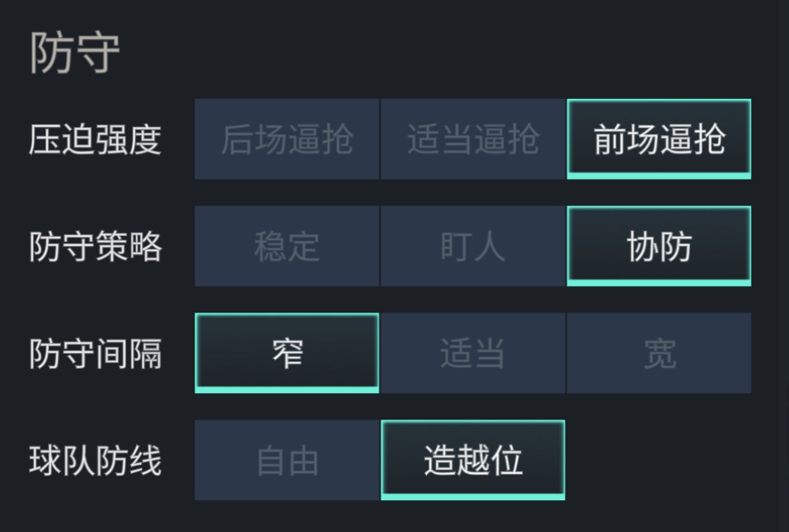Switch team defensive line to 自由
Viewport: 789px width, 532px height.
click(x=287, y=460)
